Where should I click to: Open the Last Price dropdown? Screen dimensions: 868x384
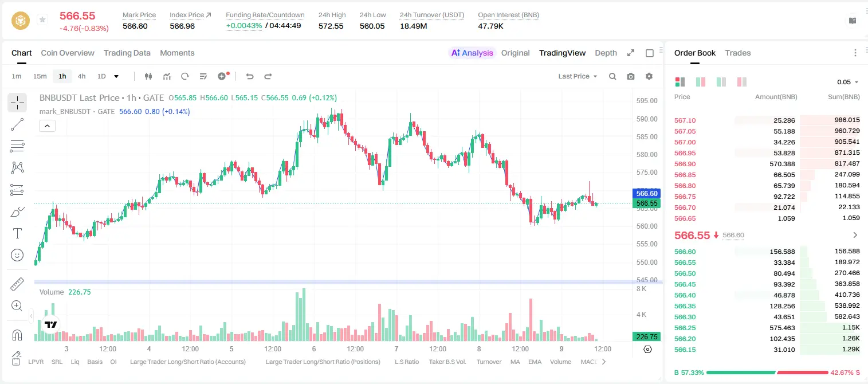[x=578, y=76]
